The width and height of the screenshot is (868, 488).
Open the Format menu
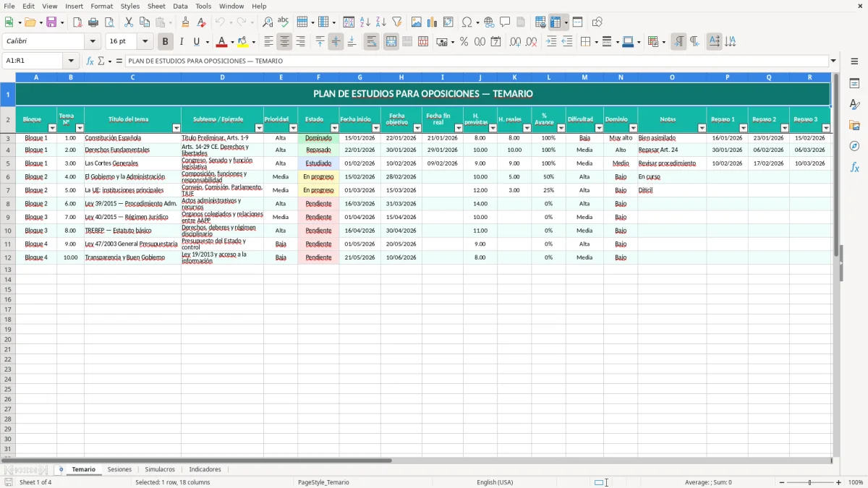(x=101, y=6)
